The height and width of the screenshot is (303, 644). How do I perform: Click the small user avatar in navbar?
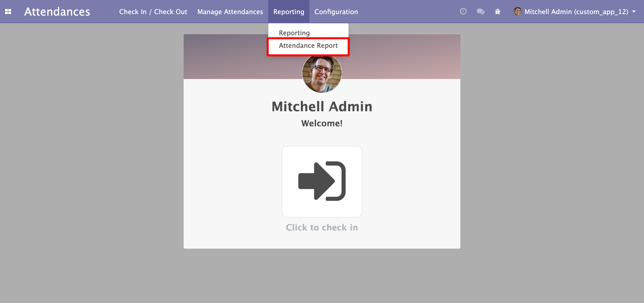(x=518, y=12)
